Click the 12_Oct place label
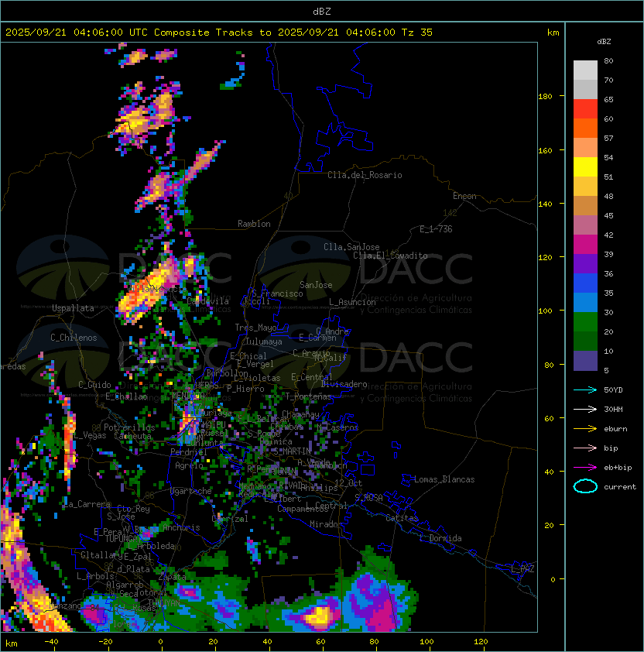This screenshot has width=644, height=652. 348,483
